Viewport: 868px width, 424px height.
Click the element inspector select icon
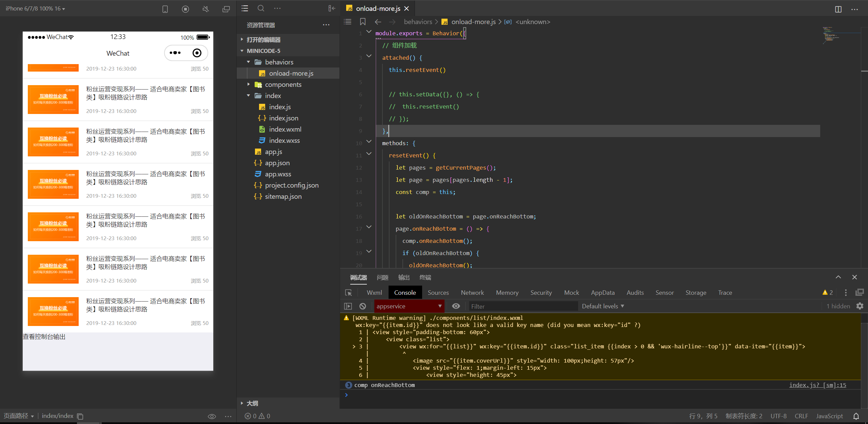point(348,293)
